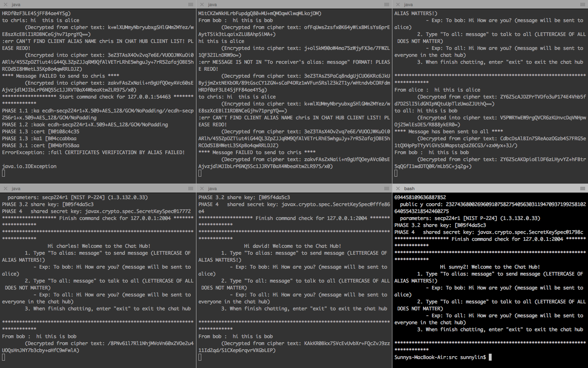Click 'From bob : hi this is bob' in the david pane

point(236,337)
